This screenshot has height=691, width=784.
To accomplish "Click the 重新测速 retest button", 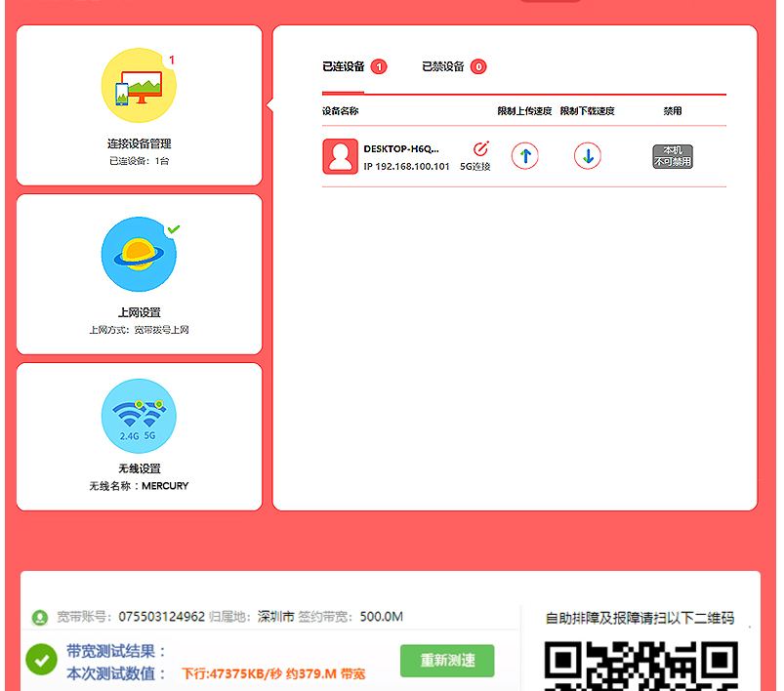I will [x=447, y=661].
